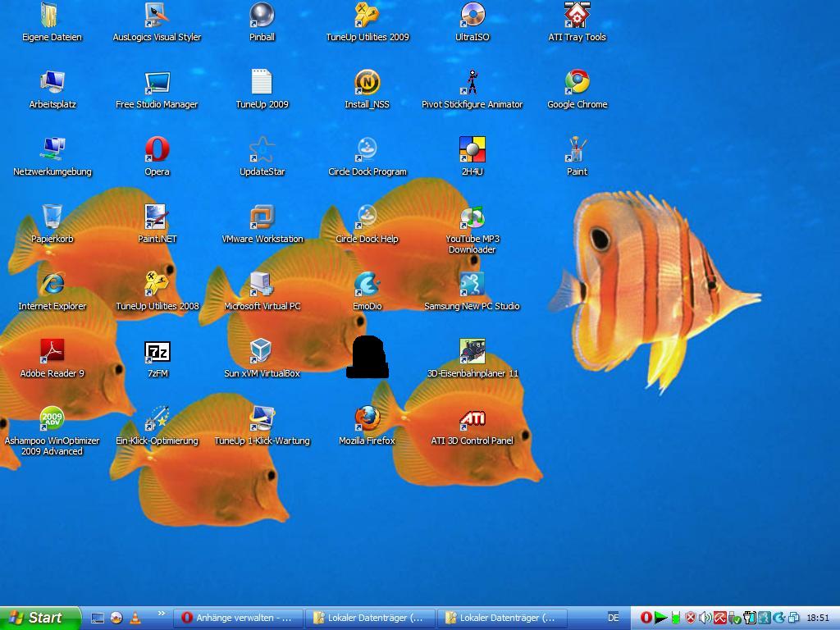Open the Google Chrome desktop shortcut
The image size is (840, 630).
point(577,82)
